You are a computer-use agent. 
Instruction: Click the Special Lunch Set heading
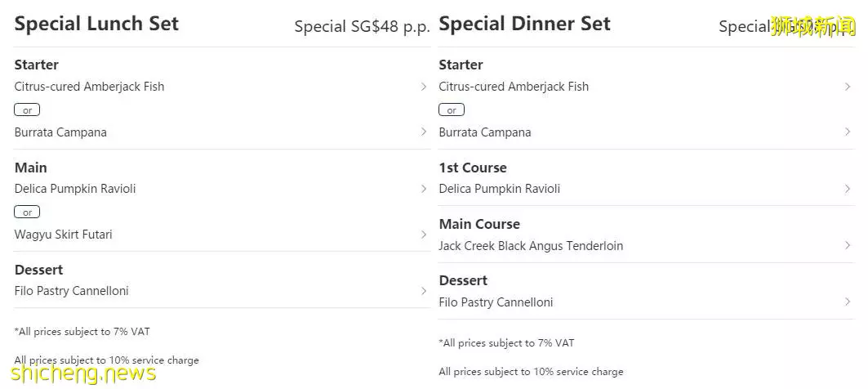[96, 24]
